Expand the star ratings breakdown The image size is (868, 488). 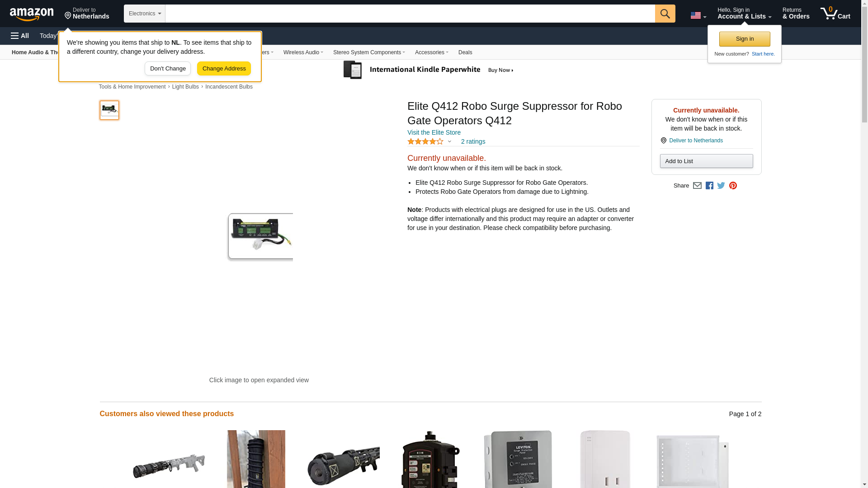(x=429, y=141)
